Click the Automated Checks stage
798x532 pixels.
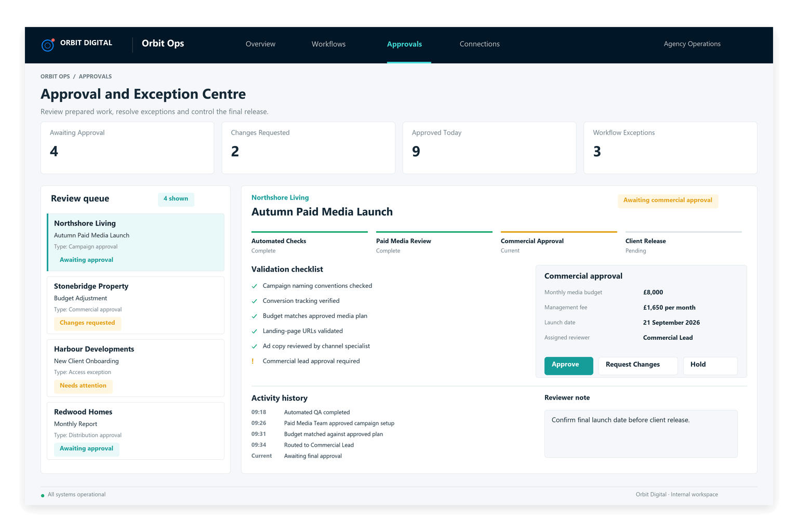[x=310, y=243]
